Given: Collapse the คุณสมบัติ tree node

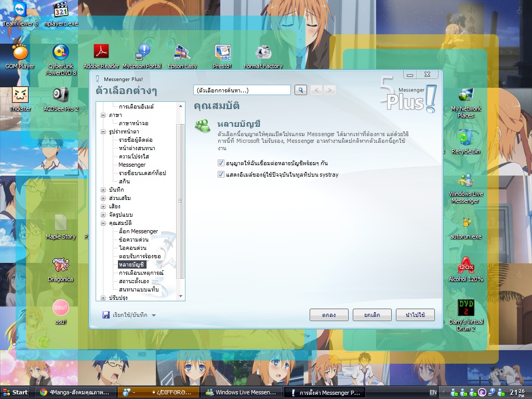Looking at the screenshot, I should (103, 223).
